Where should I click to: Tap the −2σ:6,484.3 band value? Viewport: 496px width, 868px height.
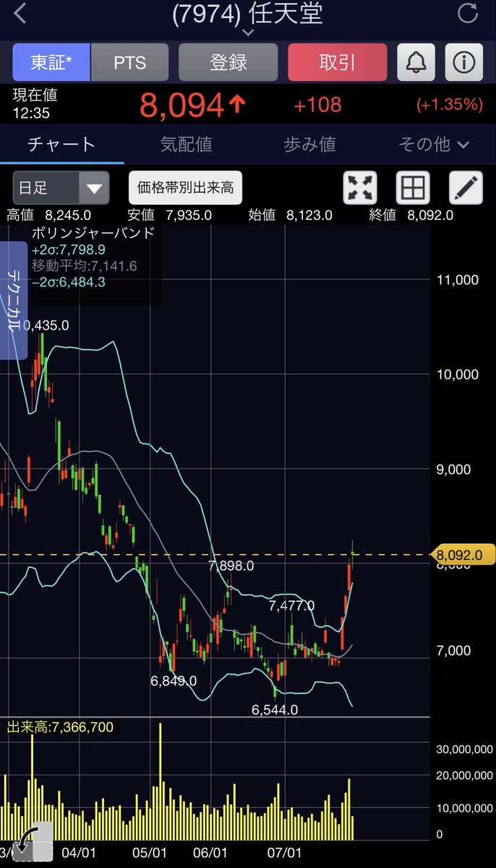click(69, 282)
